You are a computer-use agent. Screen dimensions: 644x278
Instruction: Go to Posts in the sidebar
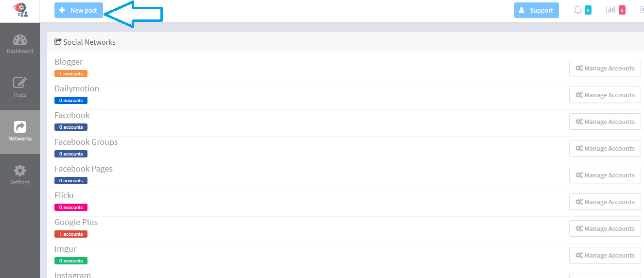(x=20, y=87)
